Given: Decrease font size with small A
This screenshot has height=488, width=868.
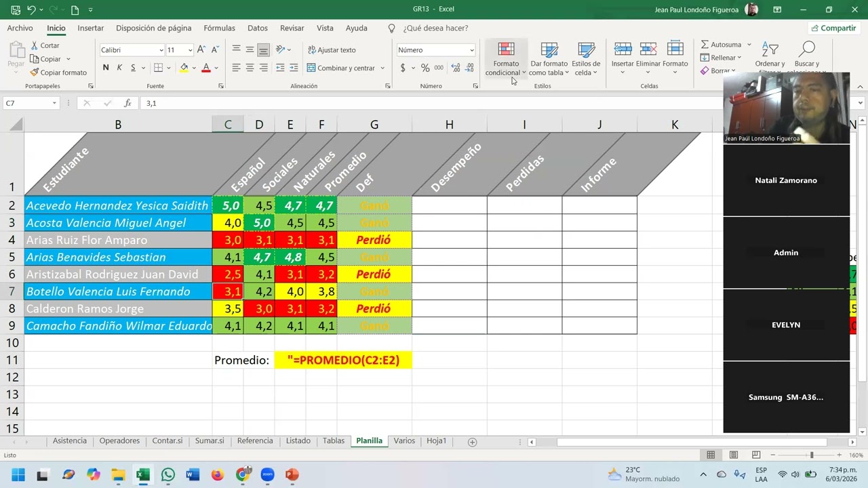Looking at the screenshot, I should click(215, 49).
